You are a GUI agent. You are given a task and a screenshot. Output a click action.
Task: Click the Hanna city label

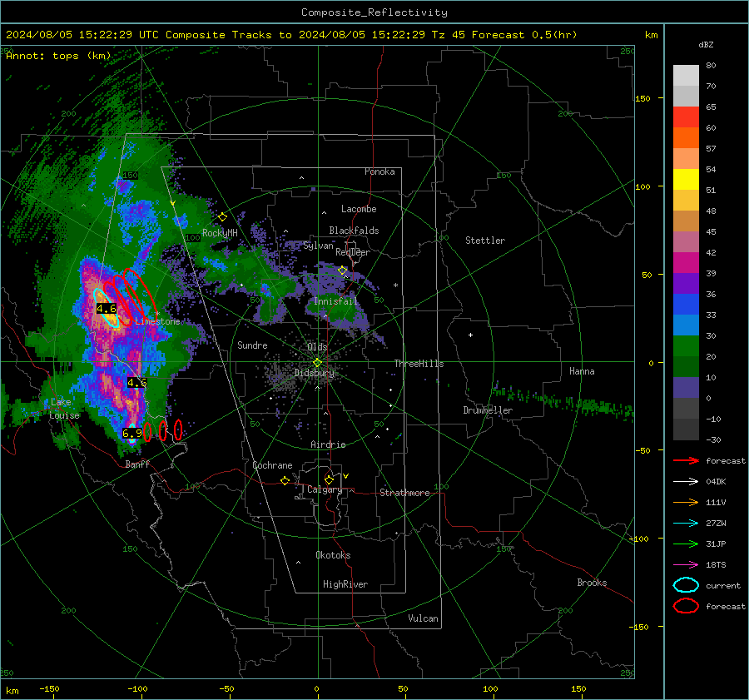coord(582,371)
